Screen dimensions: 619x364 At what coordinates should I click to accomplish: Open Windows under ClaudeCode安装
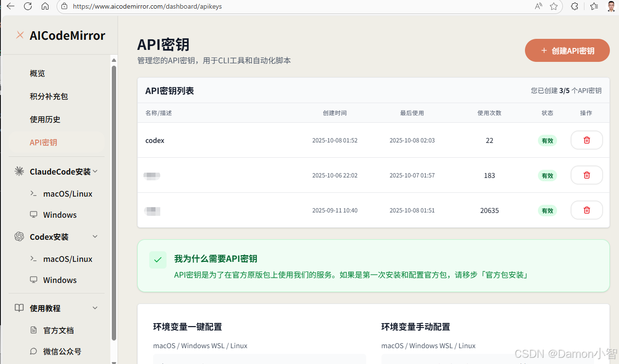pos(60,215)
